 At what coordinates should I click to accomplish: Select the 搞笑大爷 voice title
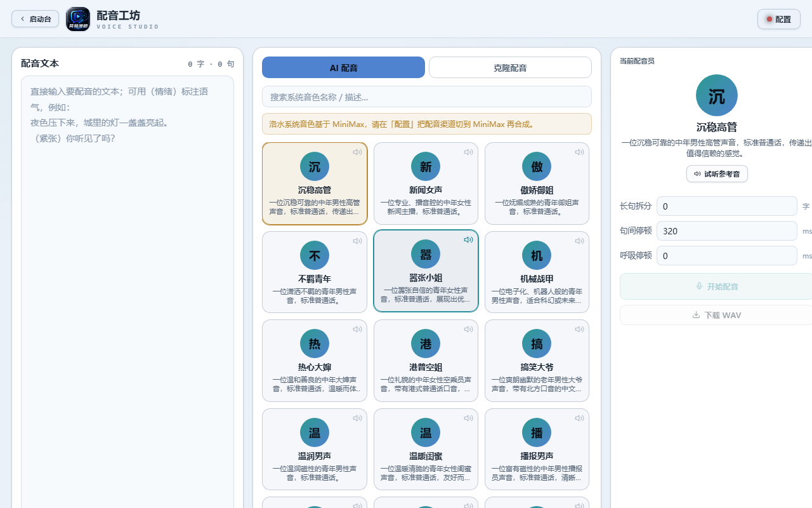(537, 367)
